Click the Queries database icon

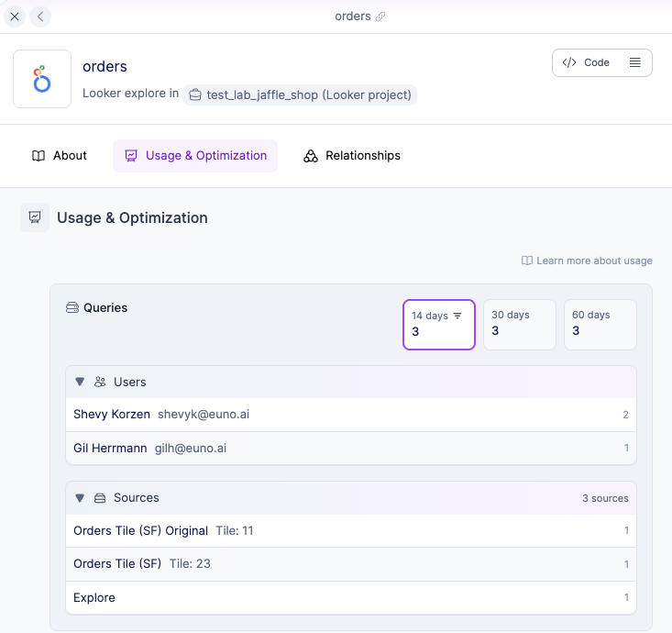[72, 308]
